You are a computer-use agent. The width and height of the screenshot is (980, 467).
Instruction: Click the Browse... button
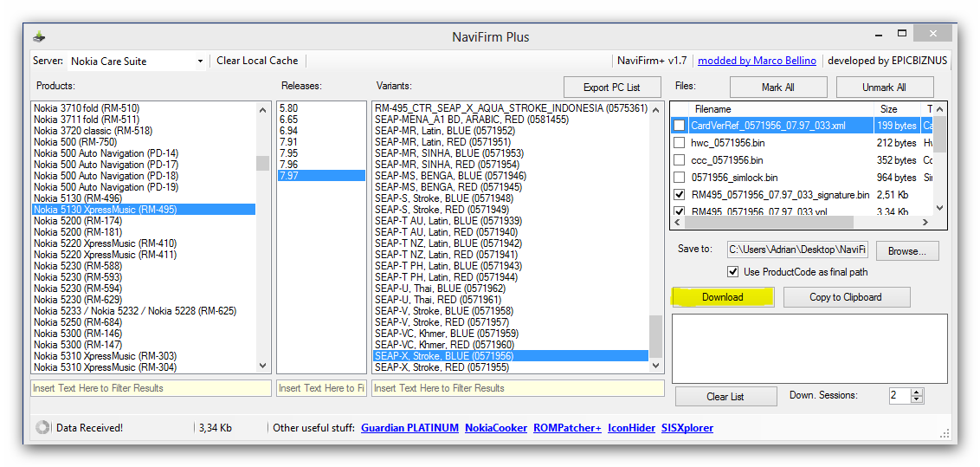coord(906,250)
